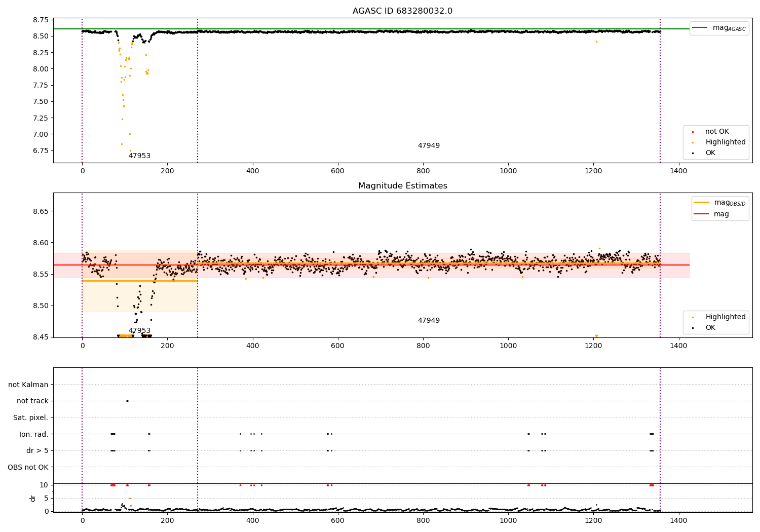Click the 8.25 y-axis tick in top plot
760x532 pixels.
(x=41, y=53)
